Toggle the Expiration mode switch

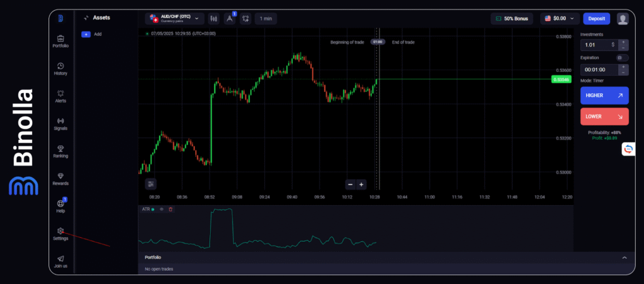(x=621, y=57)
